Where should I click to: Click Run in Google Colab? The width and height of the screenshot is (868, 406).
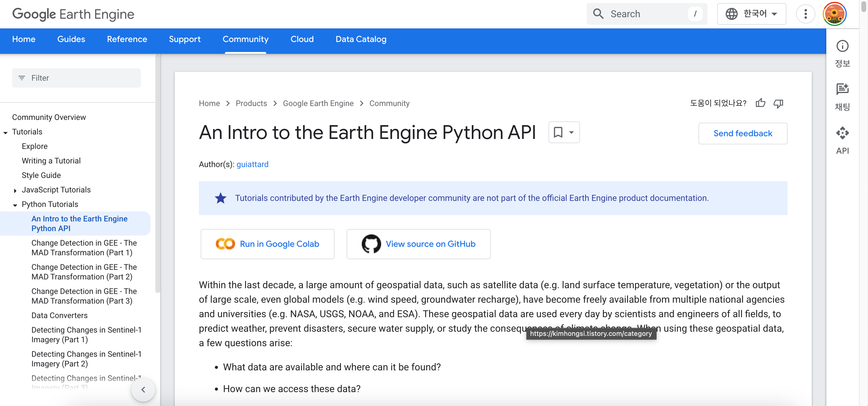point(267,243)
